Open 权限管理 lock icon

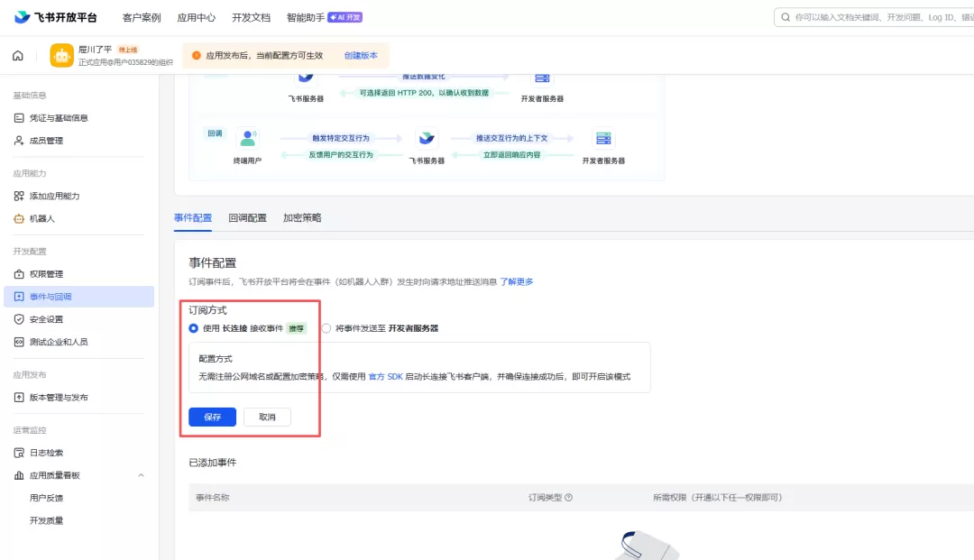[19, 274]
